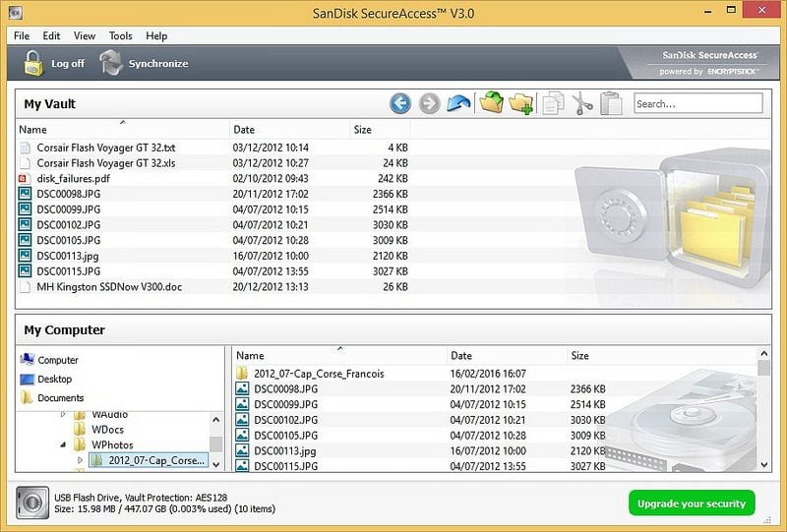Click the Computer icon in tree
Viewport: 787px width, 532px height.
[x=28, y=359]
